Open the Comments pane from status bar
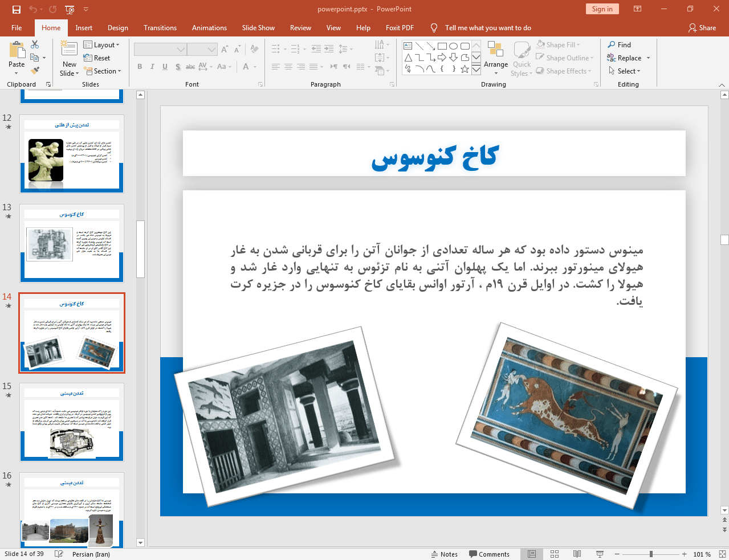 [x=490, y=554]
